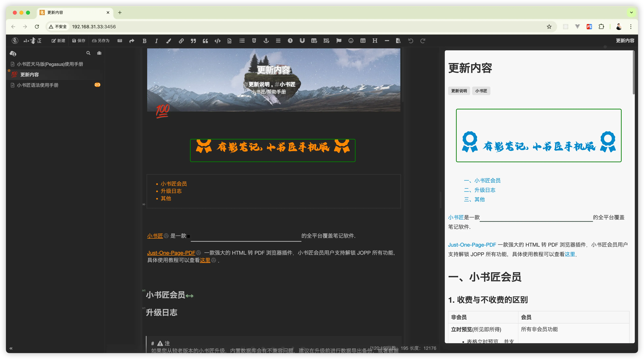Insert a bulleted list

[242, 40]
